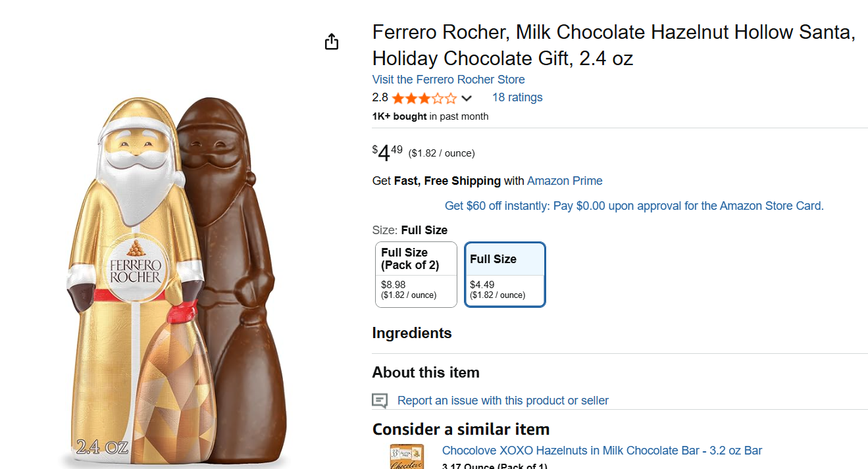
Task: Click the share icon beside the product image
Action: (x=332, y=41)
